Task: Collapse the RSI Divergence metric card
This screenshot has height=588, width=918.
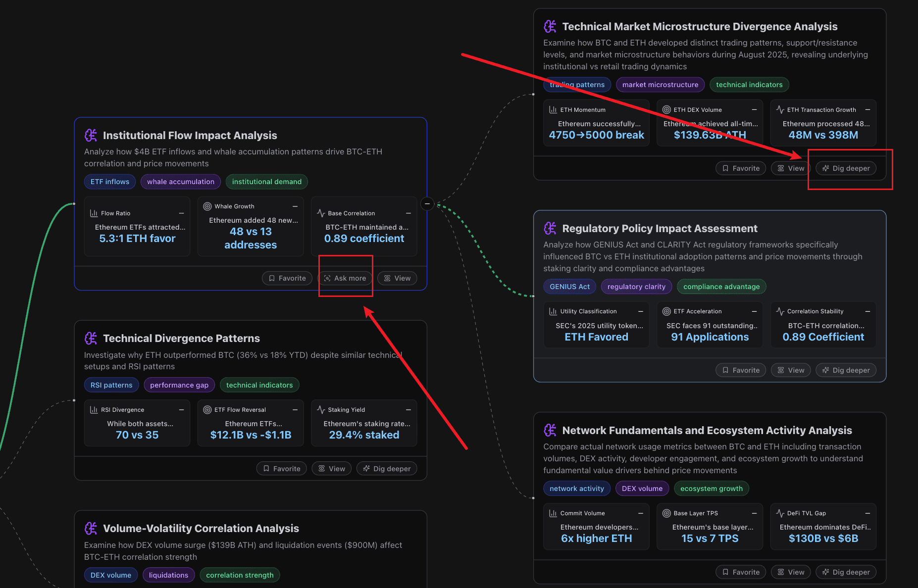Action: click(x=181, y=410)
